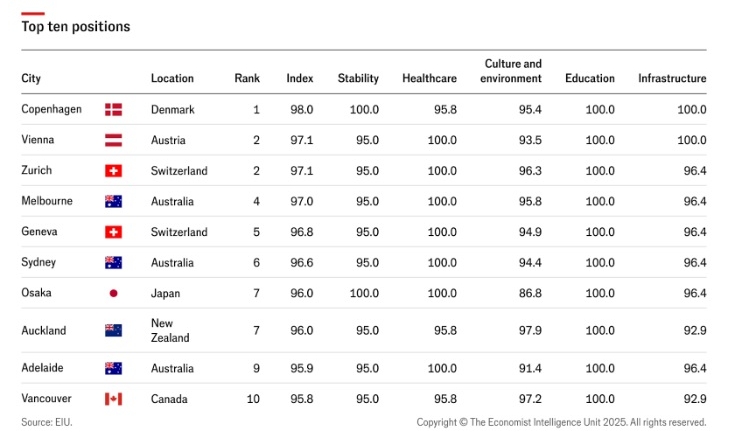Click the Canada flag icon beside Vancouver
The height and width of the screenshot is (444, 732).
tap(113, 399)
